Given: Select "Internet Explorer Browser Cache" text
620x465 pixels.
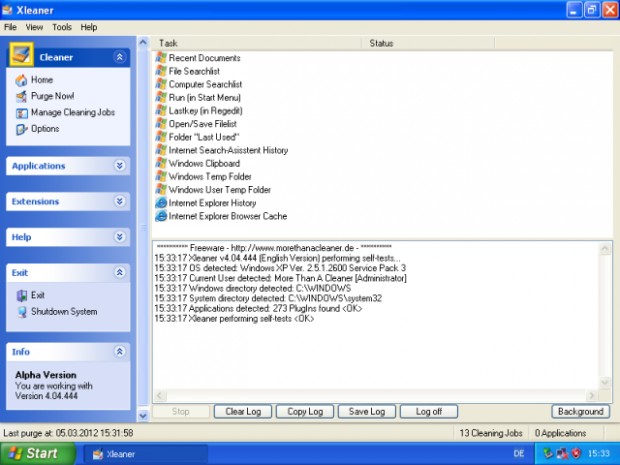Looking at the screenshot, I should tap(228, 216).
